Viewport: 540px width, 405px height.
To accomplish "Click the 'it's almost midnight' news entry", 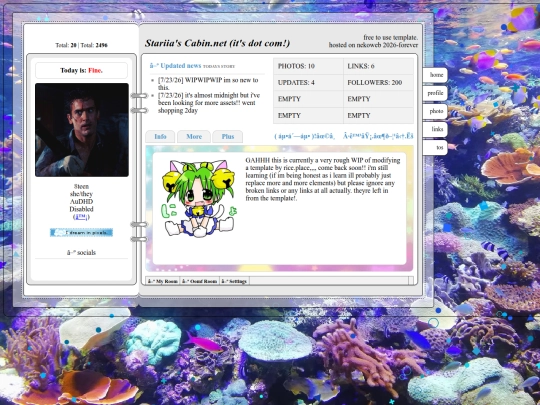I will click(209, 103).
